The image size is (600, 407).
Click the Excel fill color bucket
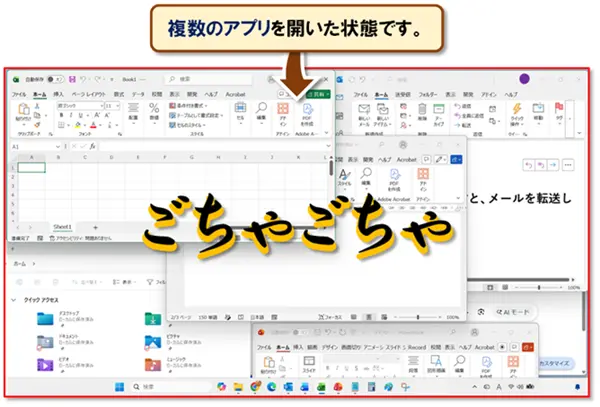(78, 125)
